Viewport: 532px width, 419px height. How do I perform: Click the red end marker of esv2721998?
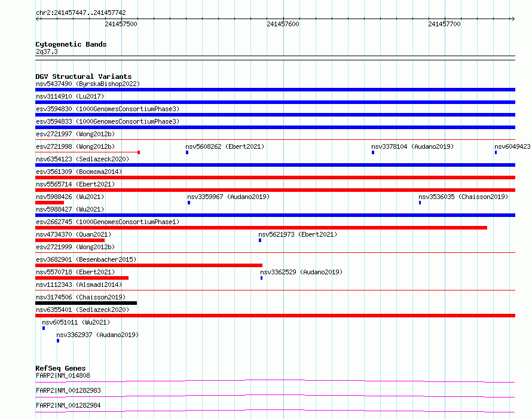[x=139, y=152]
